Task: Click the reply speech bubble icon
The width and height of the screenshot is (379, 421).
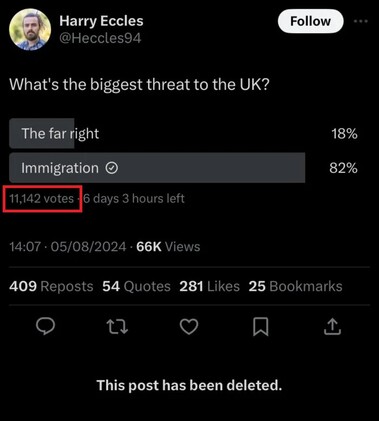Action: (x=45, y=326)
